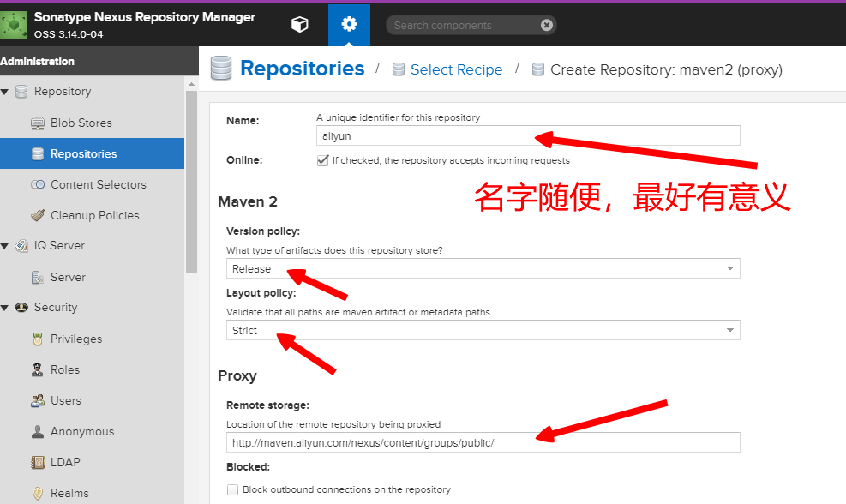
Task: Collapse the IQ Server tree section
Action: coord(5,246)
